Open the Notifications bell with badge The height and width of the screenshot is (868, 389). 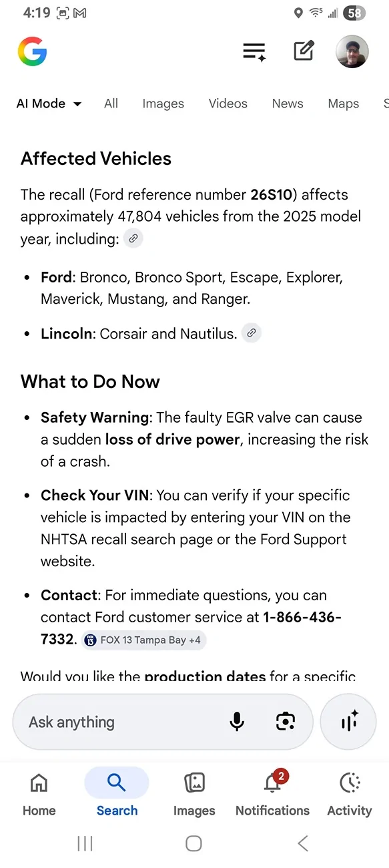pos(272,795)
